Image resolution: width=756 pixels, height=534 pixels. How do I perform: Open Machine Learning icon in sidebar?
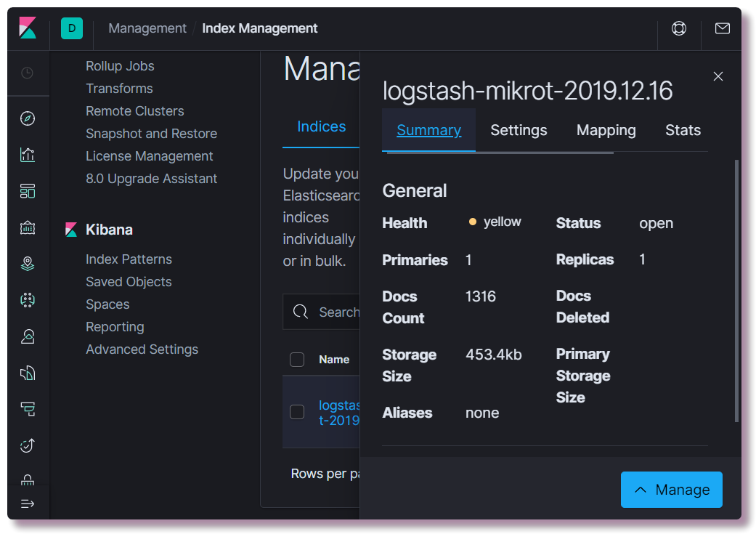(28, 300)
